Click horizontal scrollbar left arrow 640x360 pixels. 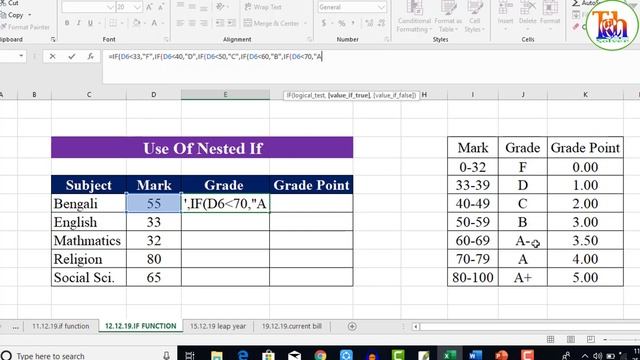point(416,327)
